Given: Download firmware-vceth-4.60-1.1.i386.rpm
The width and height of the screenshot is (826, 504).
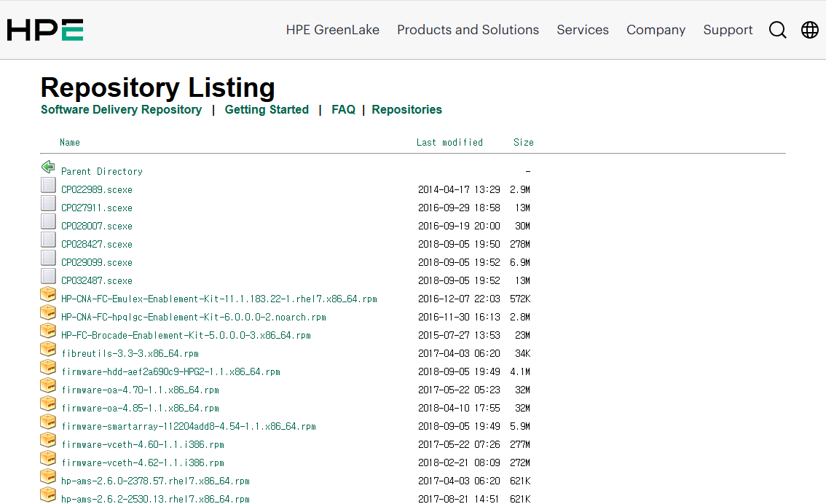Looking at the screenshot, I should coord(143,444).
